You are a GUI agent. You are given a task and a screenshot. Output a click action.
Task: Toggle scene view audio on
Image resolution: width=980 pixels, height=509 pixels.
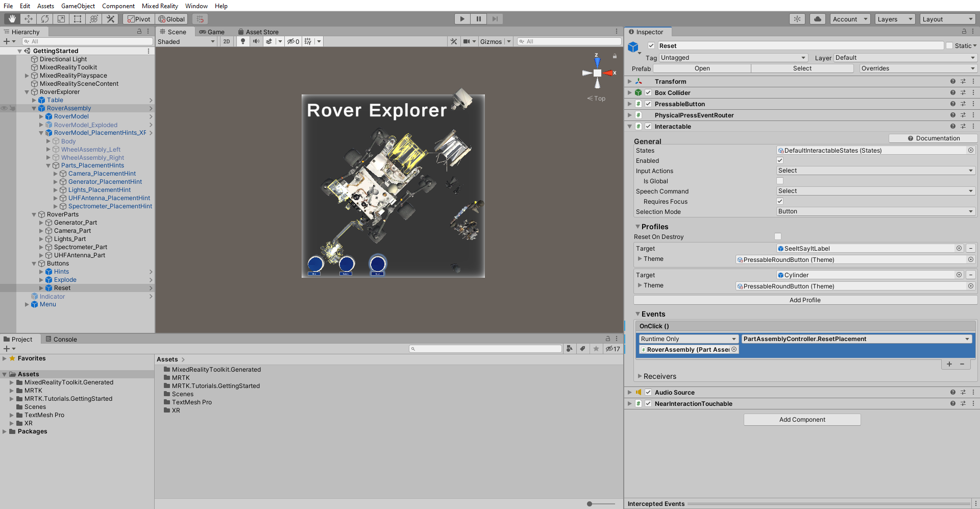[256, 41]
